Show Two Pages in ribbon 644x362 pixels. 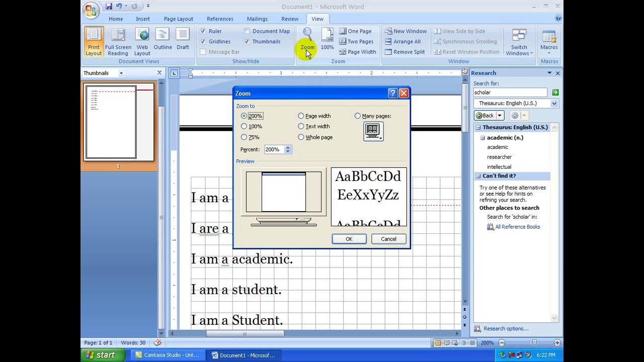(x=356, y=42)
